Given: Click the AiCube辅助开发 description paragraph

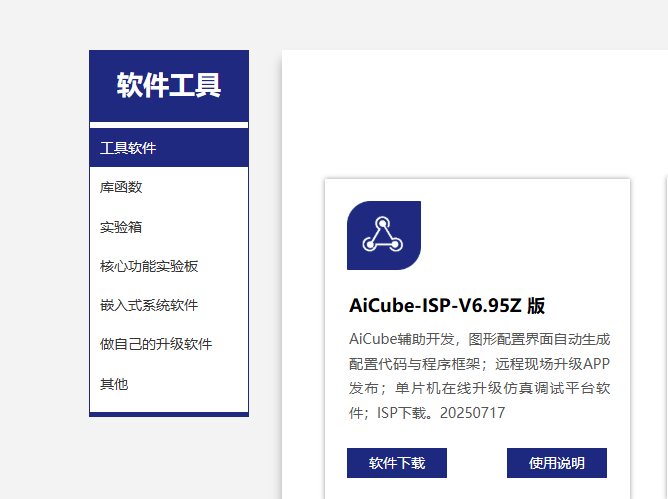Looking at the screenshot, I should point(479,376).
